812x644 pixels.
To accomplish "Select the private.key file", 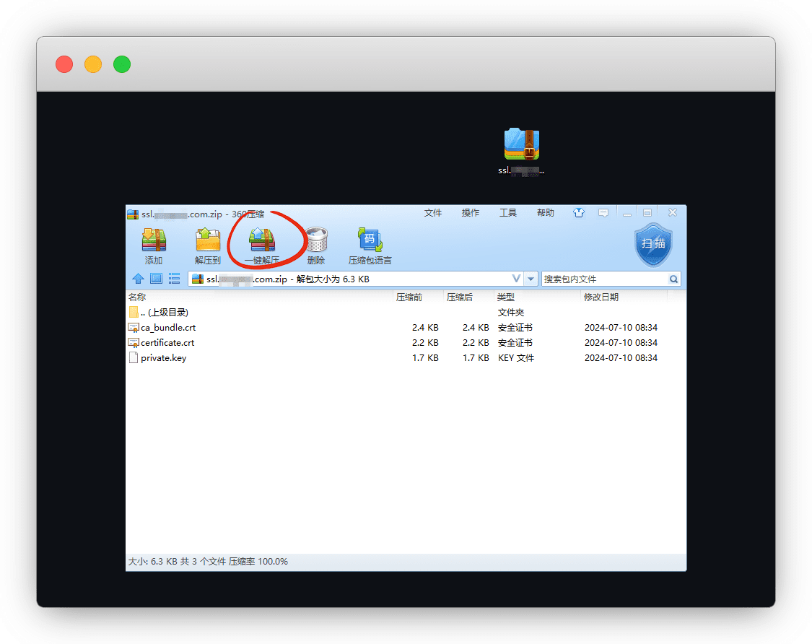I will pos(163,358).
